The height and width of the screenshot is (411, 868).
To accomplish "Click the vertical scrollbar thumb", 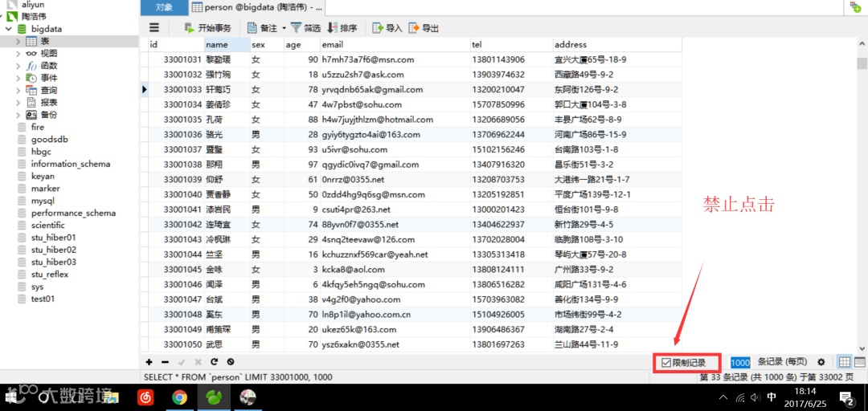I will 862,63.
